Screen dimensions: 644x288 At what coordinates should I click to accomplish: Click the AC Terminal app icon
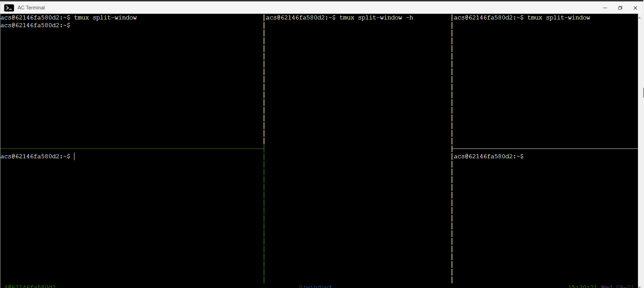click(9, 8)
